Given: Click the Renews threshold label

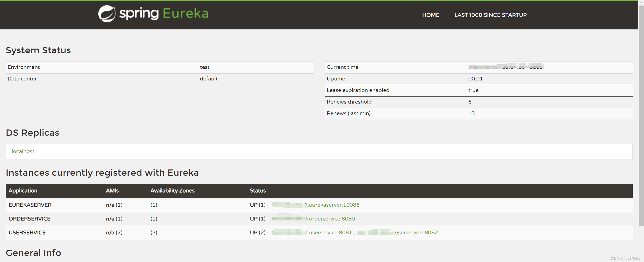Looking at the screenshot, I should (349, 102).
